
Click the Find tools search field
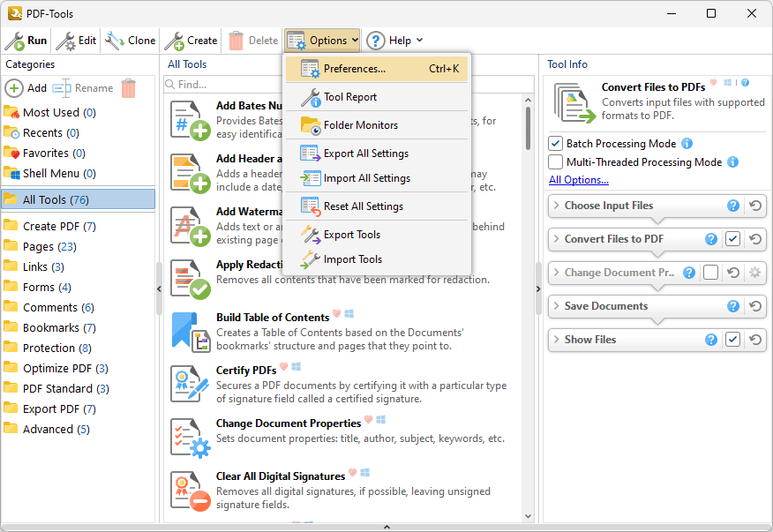coord(349,85)
